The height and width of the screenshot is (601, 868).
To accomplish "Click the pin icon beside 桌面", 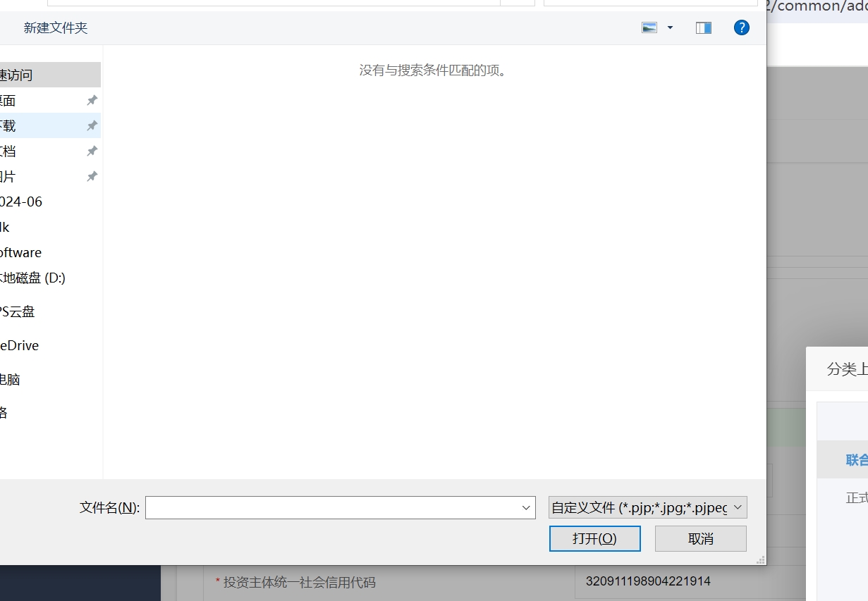I will click(92, 101).
